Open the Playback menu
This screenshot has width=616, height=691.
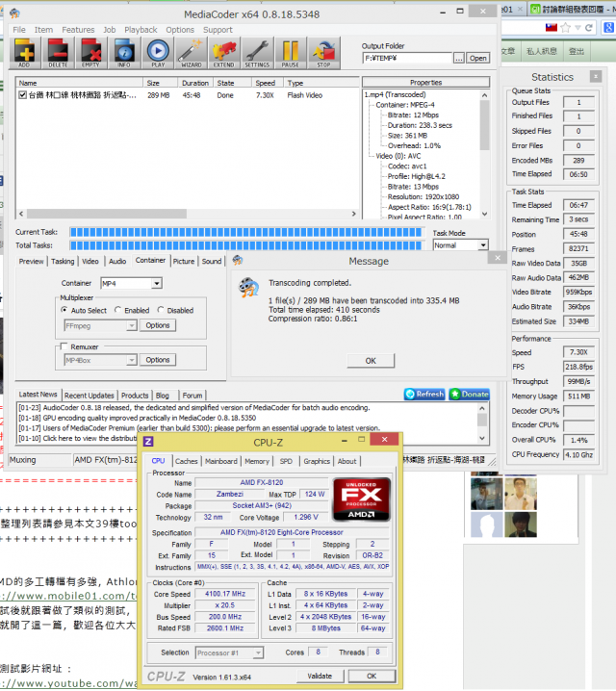(x=141, y=30)
